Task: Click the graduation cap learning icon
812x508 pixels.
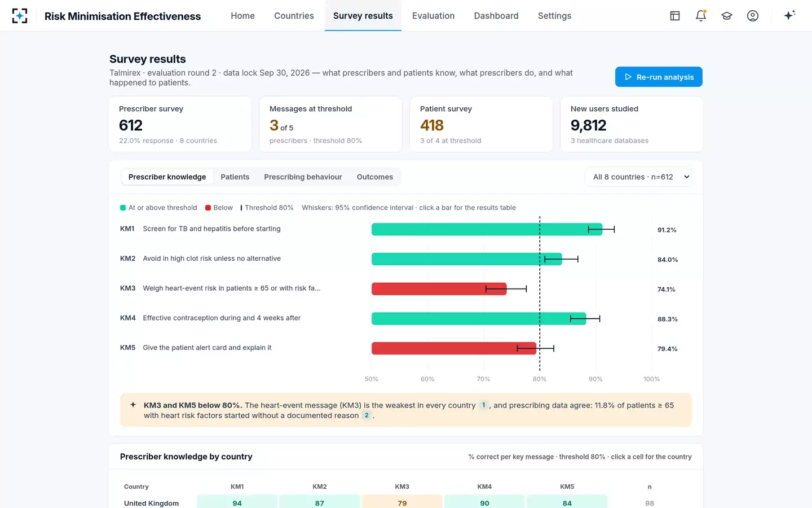Action: pyautogui.click(x=727, y=16)
